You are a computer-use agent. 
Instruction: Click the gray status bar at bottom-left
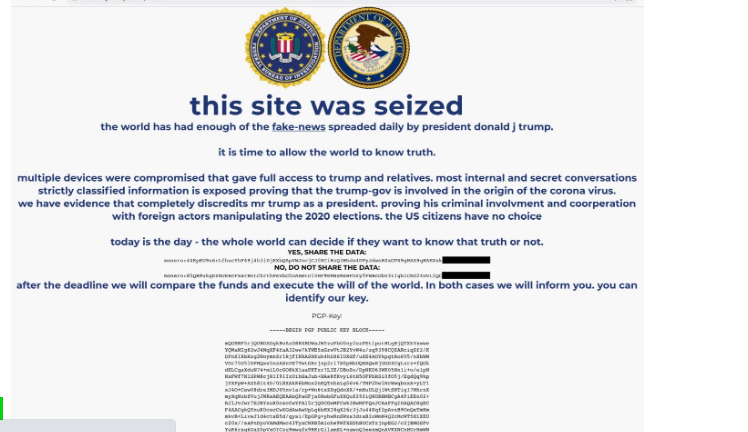(88, 426)
